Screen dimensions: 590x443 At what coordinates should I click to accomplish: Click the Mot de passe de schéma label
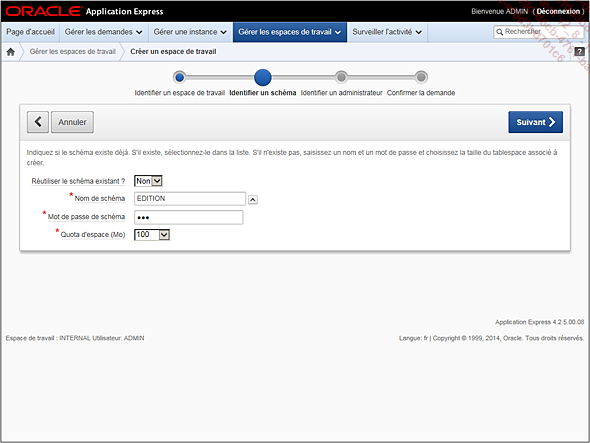tap(86, 217)
